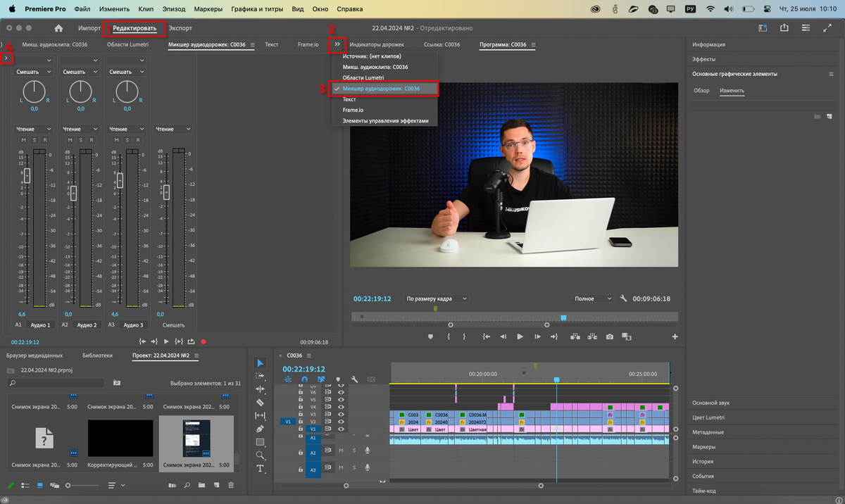Open По размеру кадра zoom dropdown

click(436, 298)
